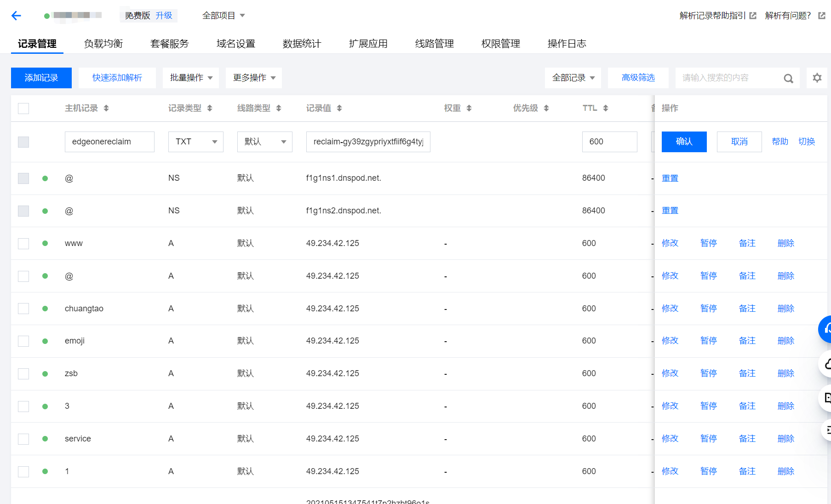The width and height of the screenshot is (831, 504).
Task: Open settings gear next to search
Action: 817,78
